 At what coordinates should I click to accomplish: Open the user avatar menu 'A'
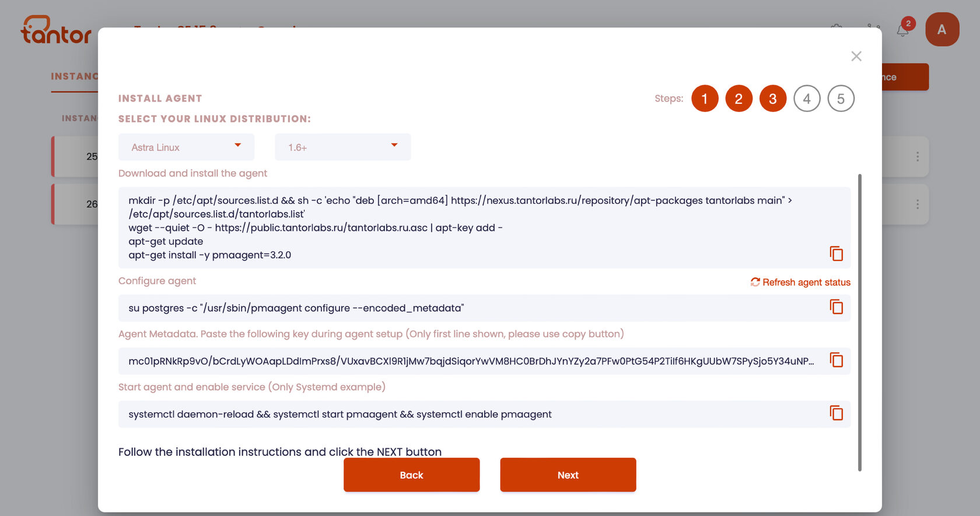(942, 29)
